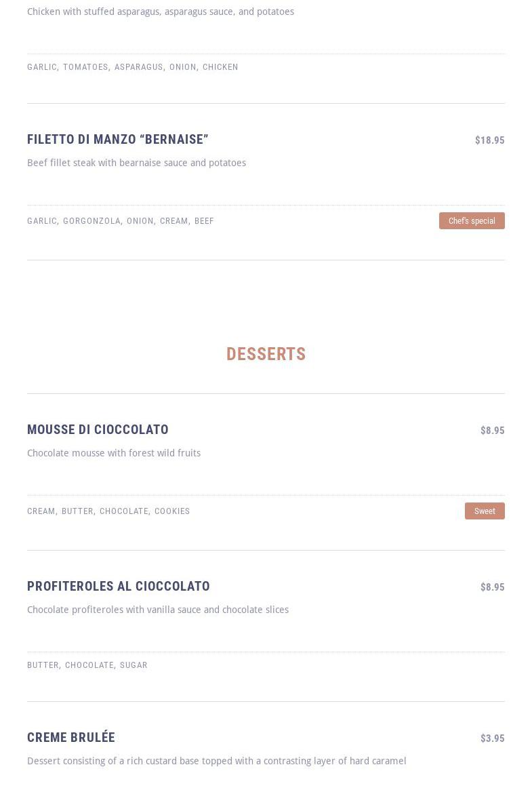Viewport: 532px width, 788px height.
Task: Click the Desserts section heading
Action: [266, 354]
